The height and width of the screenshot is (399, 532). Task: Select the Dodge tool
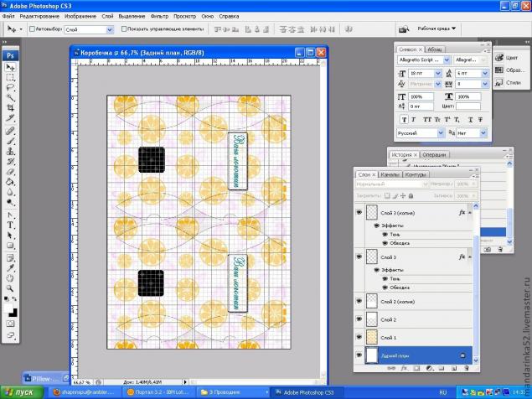[x=11, y=202]
